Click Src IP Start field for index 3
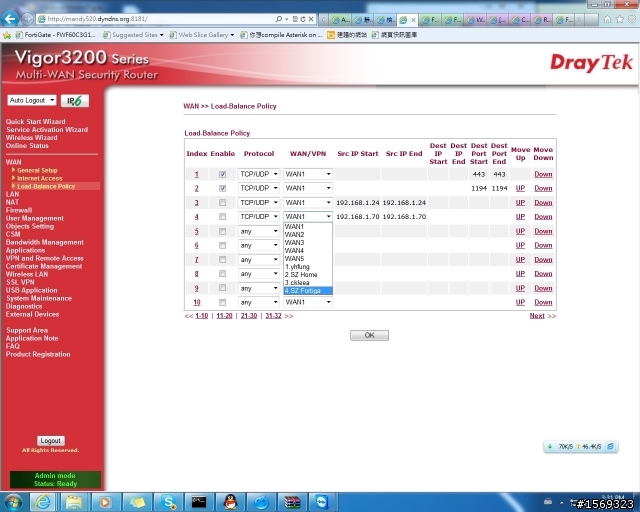The height and width of the screenshot is (512, 640). (x=358, y=203)
